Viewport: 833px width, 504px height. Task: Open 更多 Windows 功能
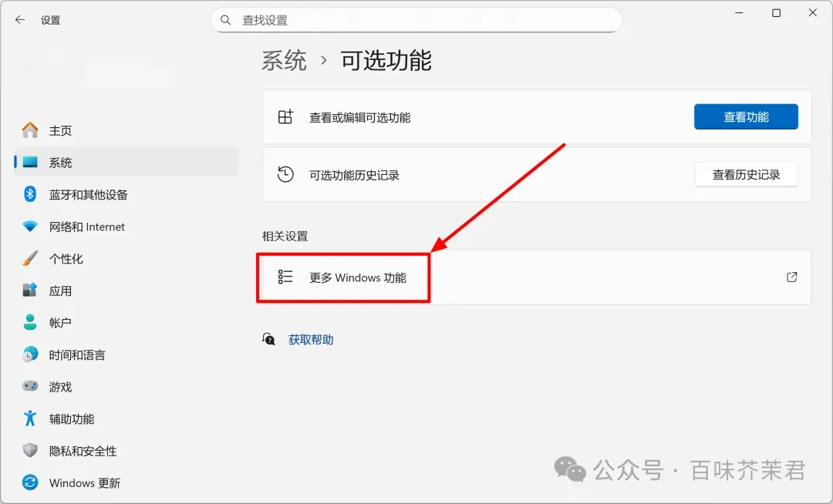click(x=537, y=277)
